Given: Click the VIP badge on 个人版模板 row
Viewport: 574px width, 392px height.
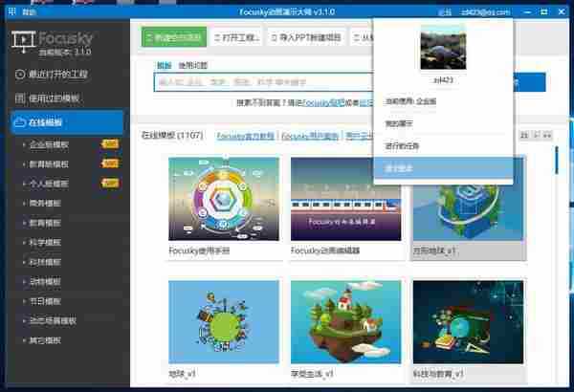Looking at the screenshot, I should click(x=110, y=183).
